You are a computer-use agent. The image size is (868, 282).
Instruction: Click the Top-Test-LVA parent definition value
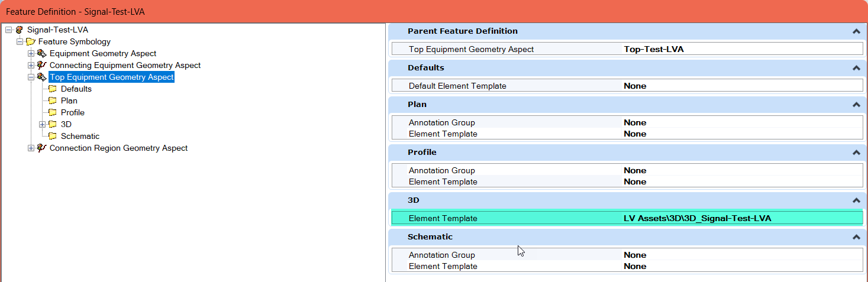653,49
